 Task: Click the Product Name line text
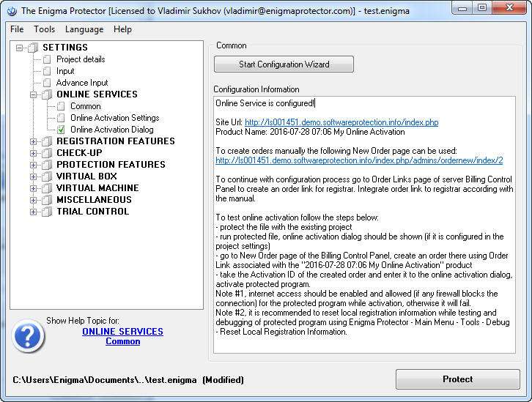(310, 132)
